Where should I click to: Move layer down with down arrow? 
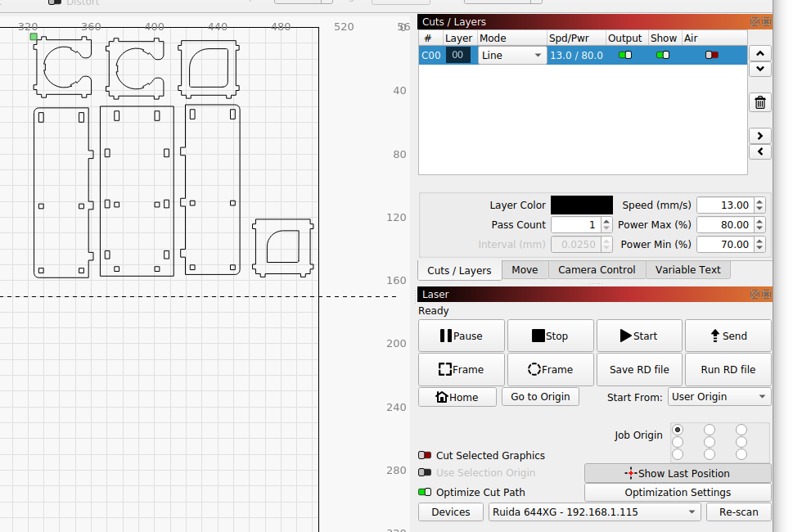click(760, 69)
